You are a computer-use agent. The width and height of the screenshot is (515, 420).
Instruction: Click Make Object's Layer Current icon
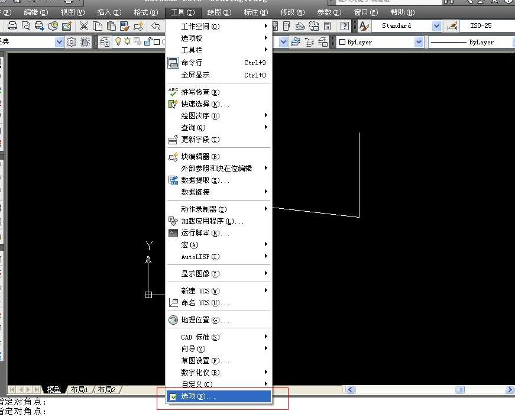[x=295, y=42]
